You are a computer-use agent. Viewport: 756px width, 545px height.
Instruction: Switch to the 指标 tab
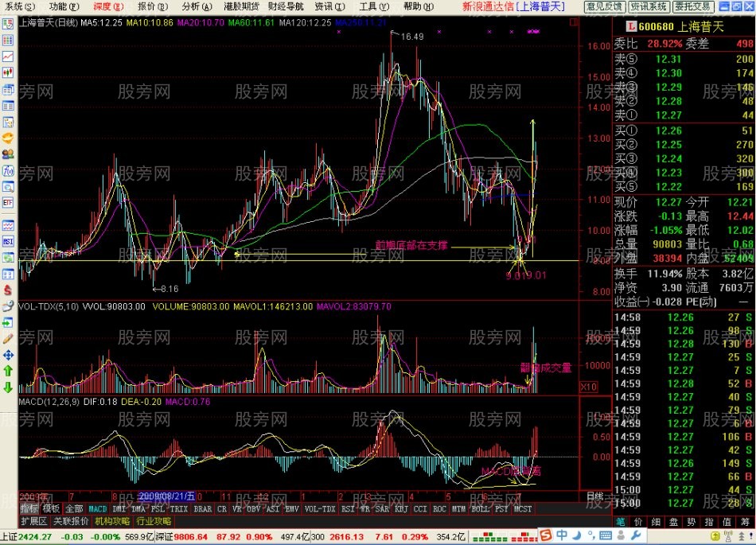click(29, 509)
